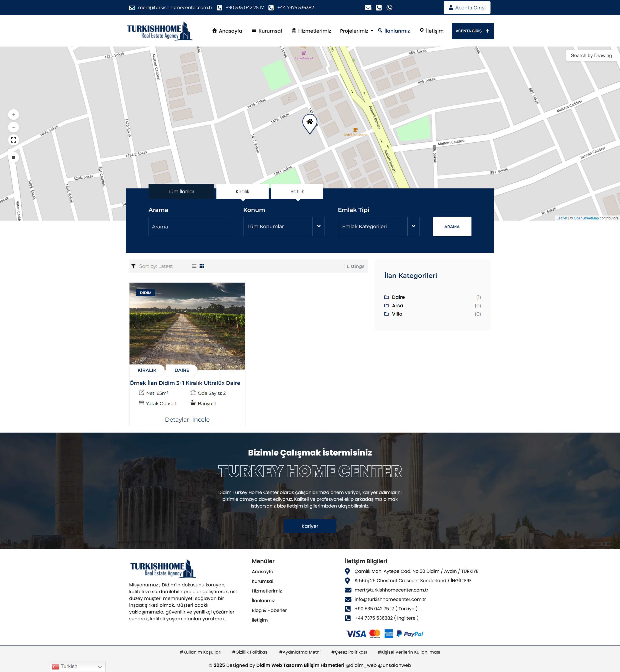Click the envelope icon beside WhatsApp

(368, 7)
